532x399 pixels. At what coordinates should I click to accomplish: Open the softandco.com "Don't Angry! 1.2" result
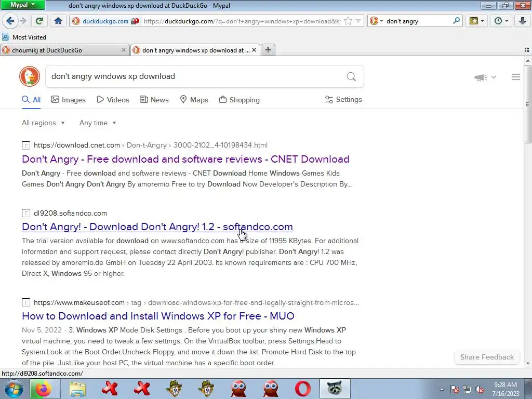[x=157, y=227]
